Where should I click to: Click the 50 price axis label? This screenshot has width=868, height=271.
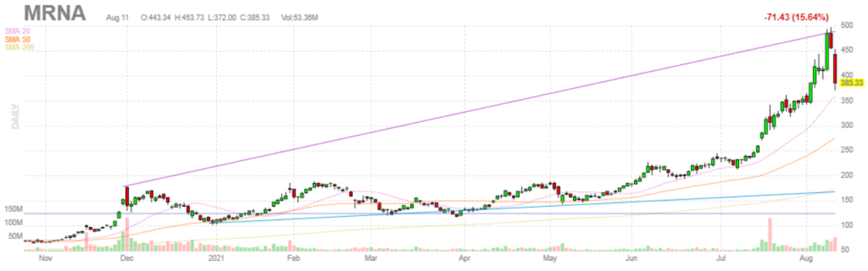pyautogui.click(x=845, y=250)
